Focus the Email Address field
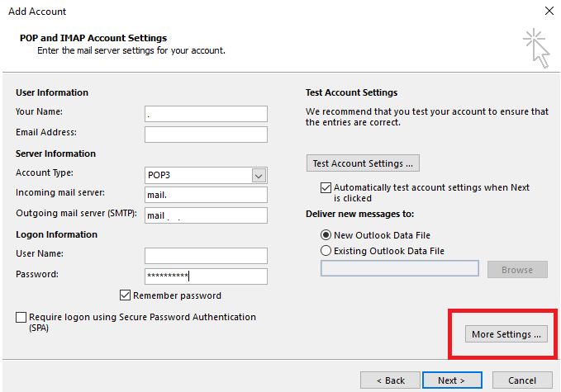The height and width of the screenshot is (392, 561). (x=206, y=134)
